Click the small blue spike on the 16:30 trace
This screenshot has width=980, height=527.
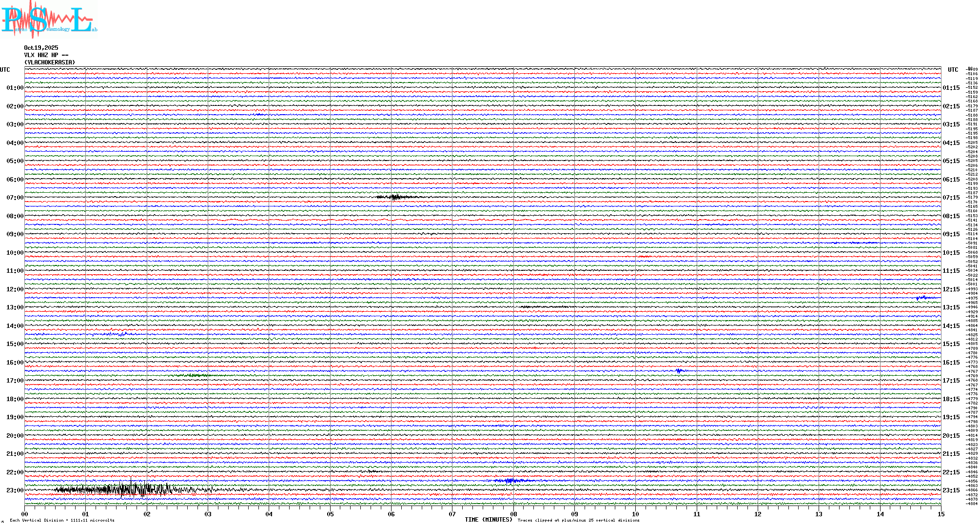point(679,371)
